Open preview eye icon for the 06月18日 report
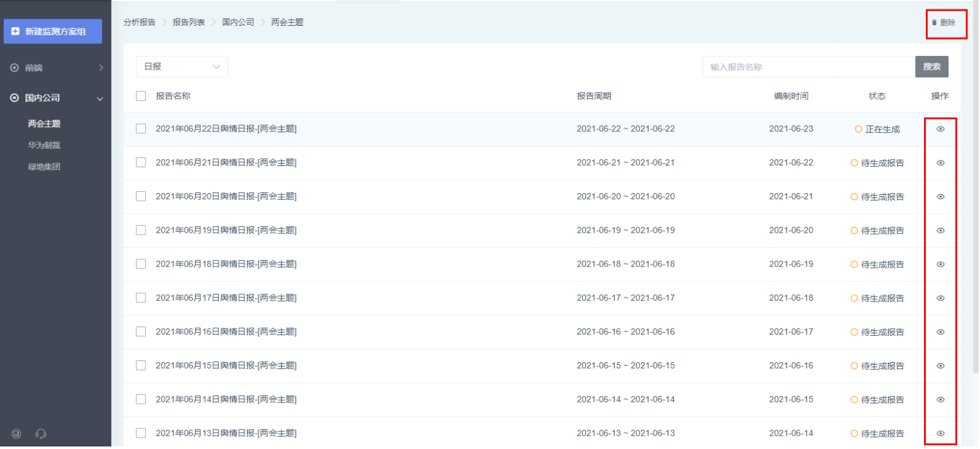This screenshot has height=449, width=980. [x=940, y=264]
